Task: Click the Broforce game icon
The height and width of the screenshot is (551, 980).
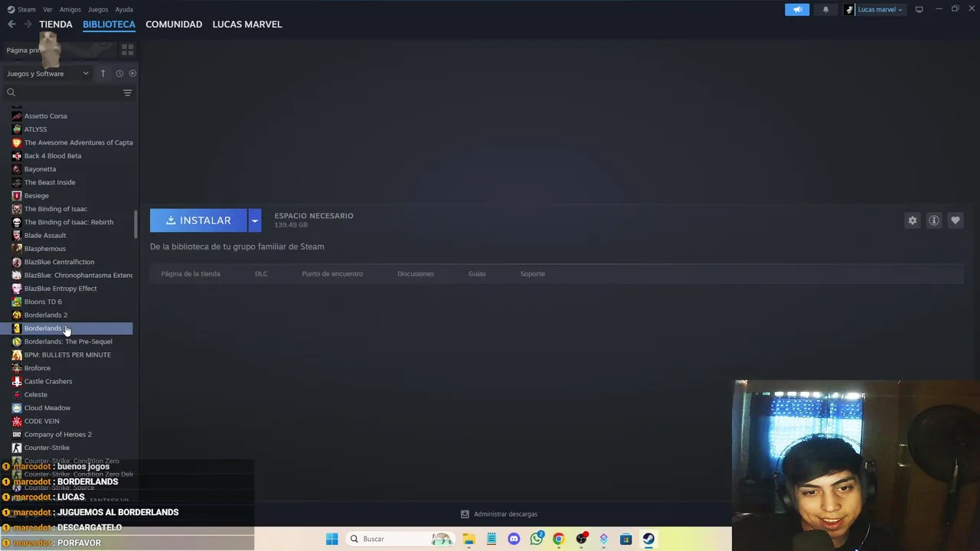Action: coord(17,368)
